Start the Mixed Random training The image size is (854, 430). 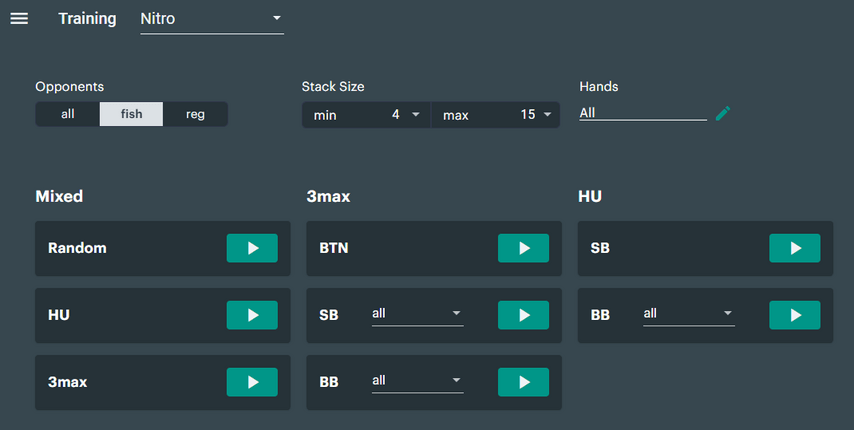[x=252, y=248]
